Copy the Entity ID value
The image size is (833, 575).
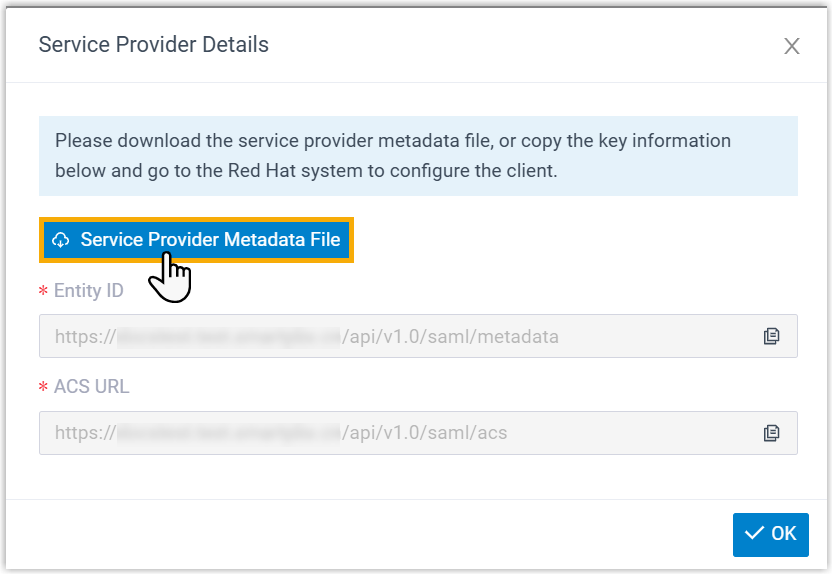tap(771, 336)
